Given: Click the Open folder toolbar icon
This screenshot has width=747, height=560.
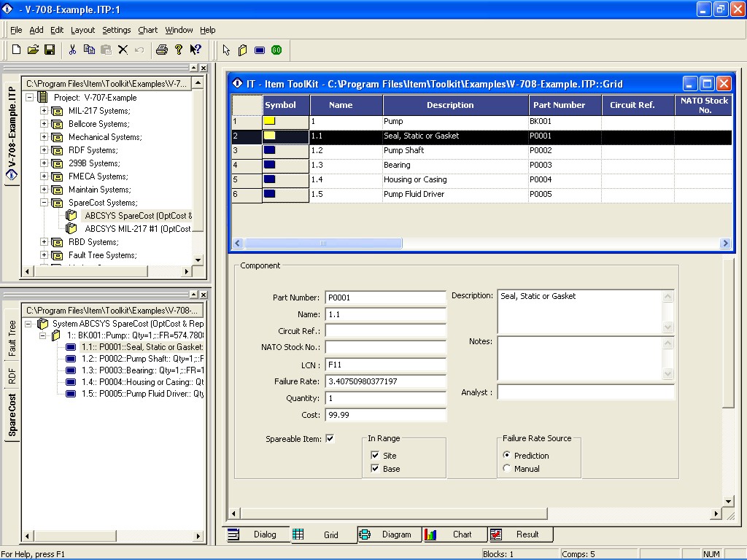Looking at the screenshot, I should pos(33,50).
